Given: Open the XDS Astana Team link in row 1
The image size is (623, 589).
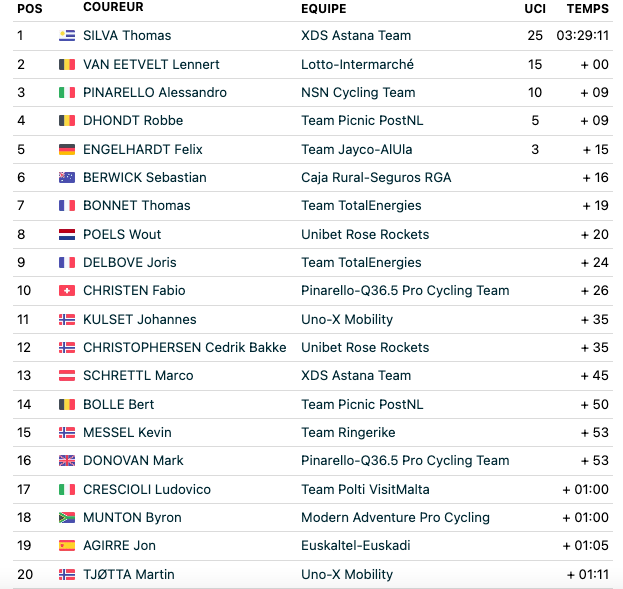Looking at the screenshot, I should (356, 35).
